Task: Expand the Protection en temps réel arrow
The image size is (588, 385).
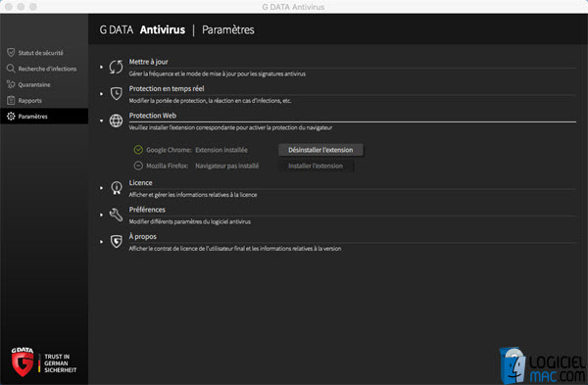Action: [x=101, y=94]
